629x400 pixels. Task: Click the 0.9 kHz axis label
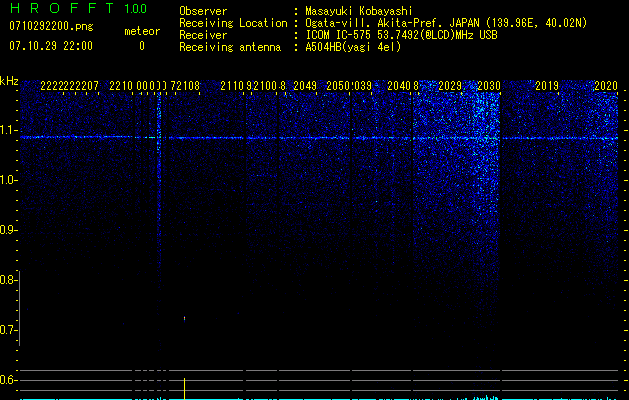tap(8, 230)
